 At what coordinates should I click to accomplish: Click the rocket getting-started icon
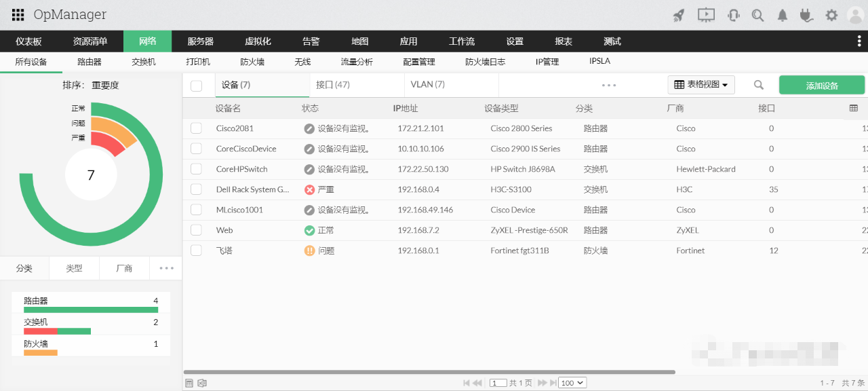[679, 14]
